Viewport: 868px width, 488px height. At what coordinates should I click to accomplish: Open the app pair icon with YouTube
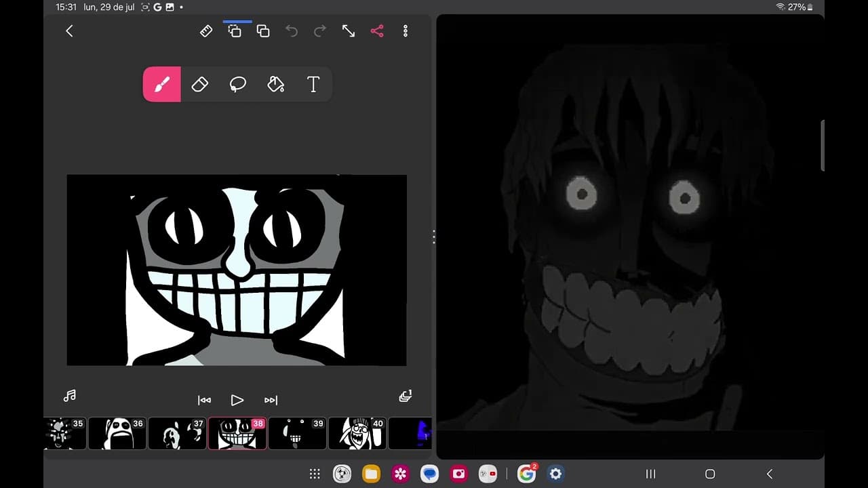tap(488, 474)
